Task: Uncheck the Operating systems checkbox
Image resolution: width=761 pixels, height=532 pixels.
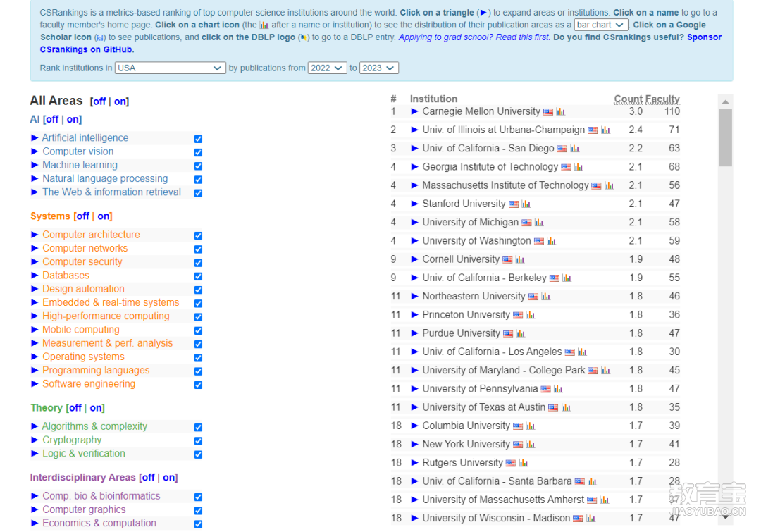Action: pos(198,358)
